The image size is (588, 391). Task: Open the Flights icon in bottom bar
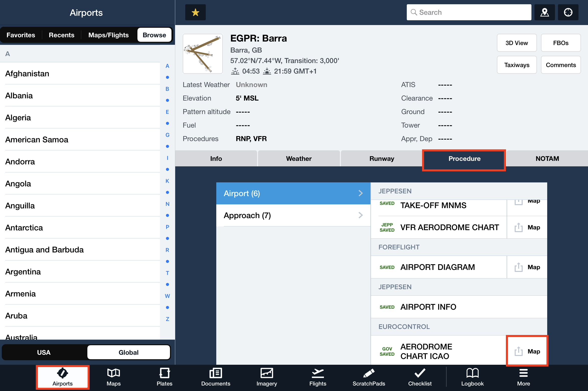click(318, 377)
